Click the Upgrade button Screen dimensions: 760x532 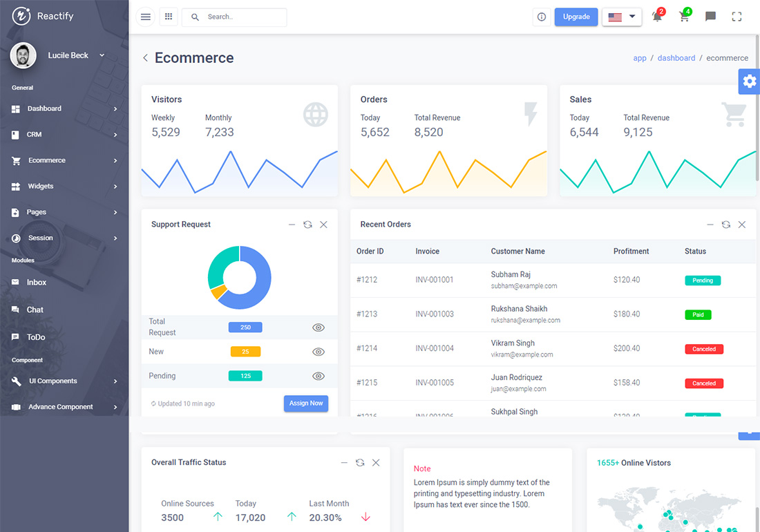pyautogui.click(x=576, y=17)
